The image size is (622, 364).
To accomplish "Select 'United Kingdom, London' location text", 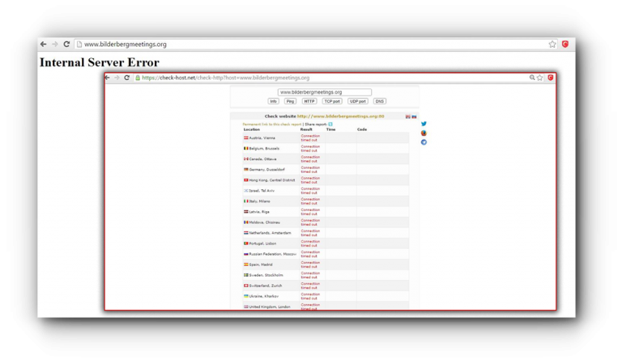I will tap(270, 307).
